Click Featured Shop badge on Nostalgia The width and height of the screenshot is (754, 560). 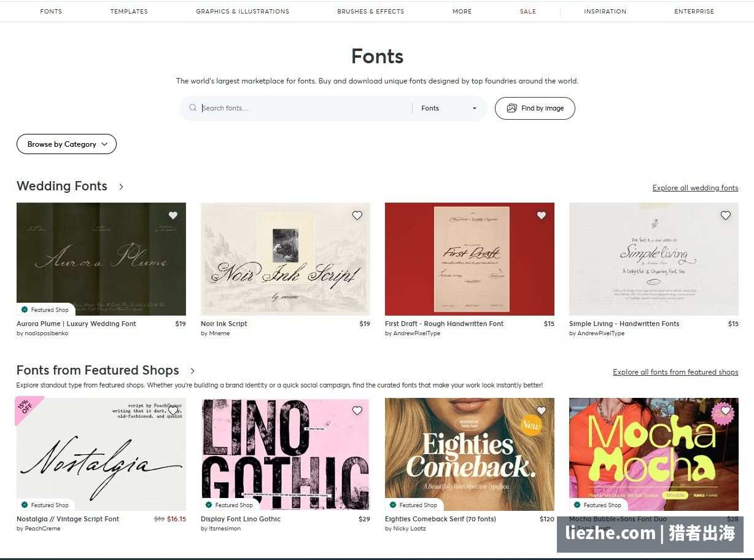45,505
